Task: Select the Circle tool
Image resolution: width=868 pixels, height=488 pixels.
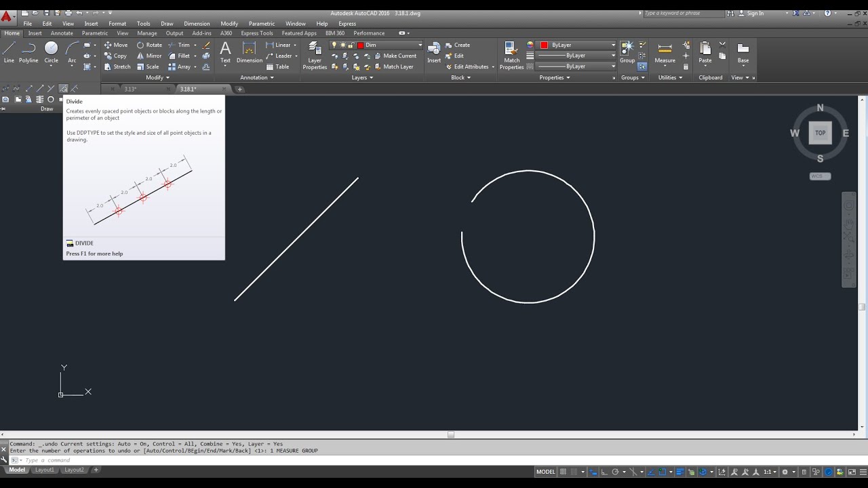Action: coord(51,52)
